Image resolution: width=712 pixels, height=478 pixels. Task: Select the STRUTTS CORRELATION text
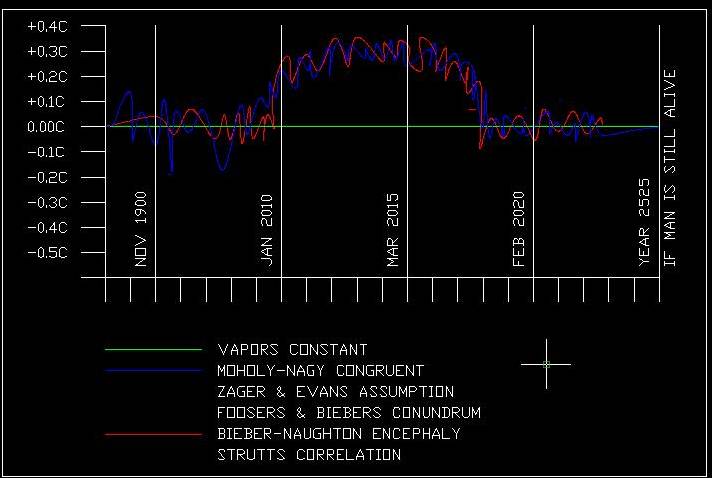coord(309,455)
